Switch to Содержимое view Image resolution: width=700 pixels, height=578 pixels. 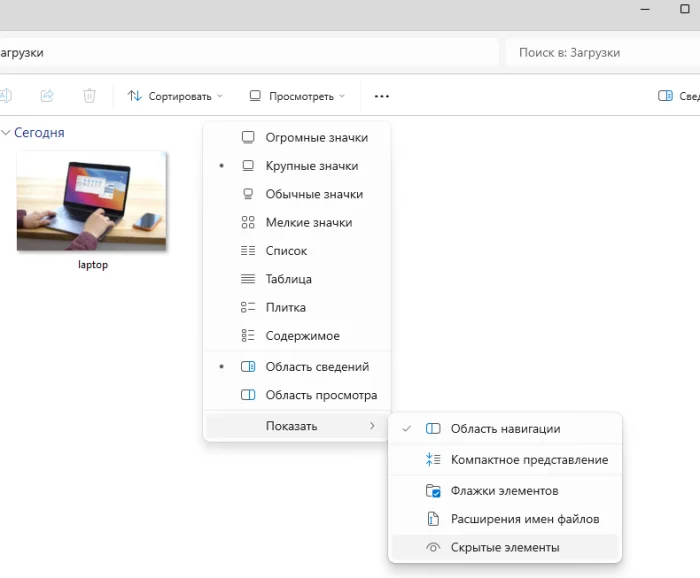pos(297,336)
